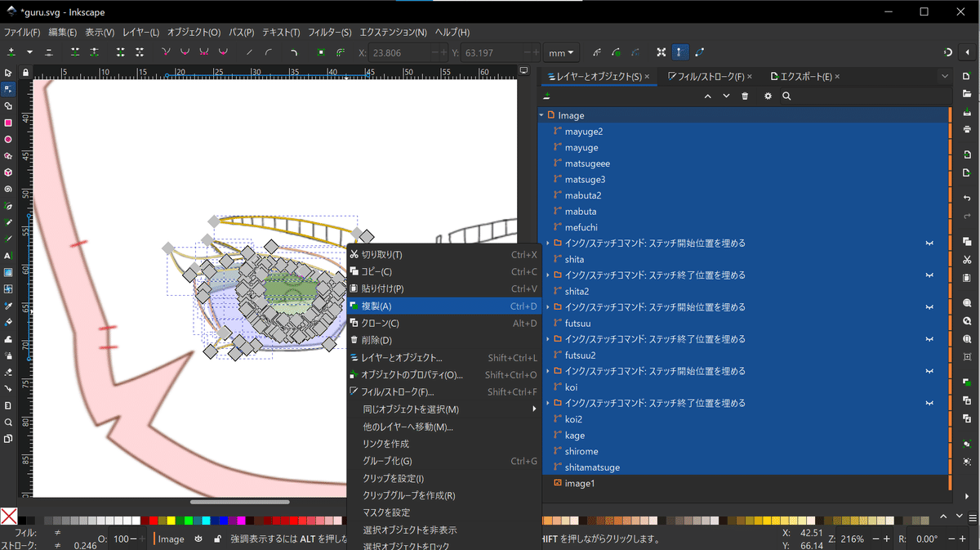Pick the yellow swatch in the palette
This screenshot has height=550, width=980.
(170, 521)
